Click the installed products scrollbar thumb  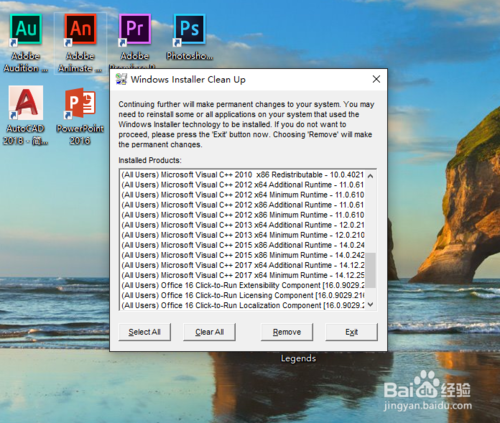pyautogui.click(x=370, y=270)
